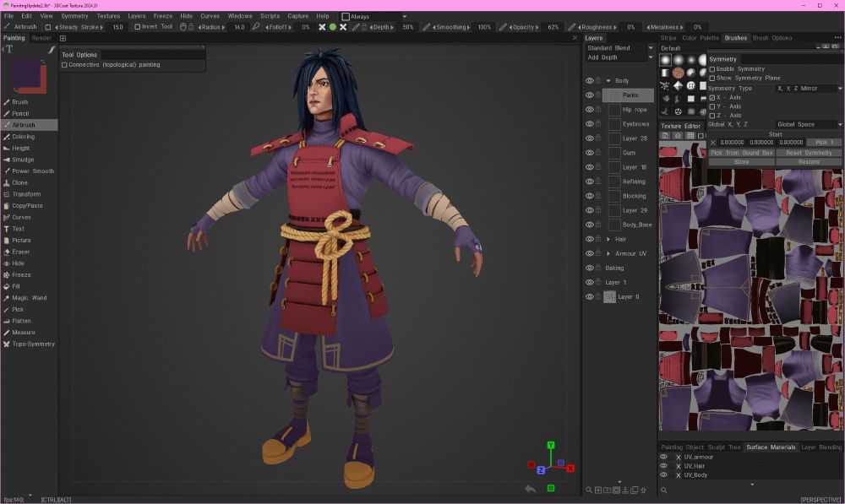
Task: Open the Symmetry menu
Action: pos(74,16)
